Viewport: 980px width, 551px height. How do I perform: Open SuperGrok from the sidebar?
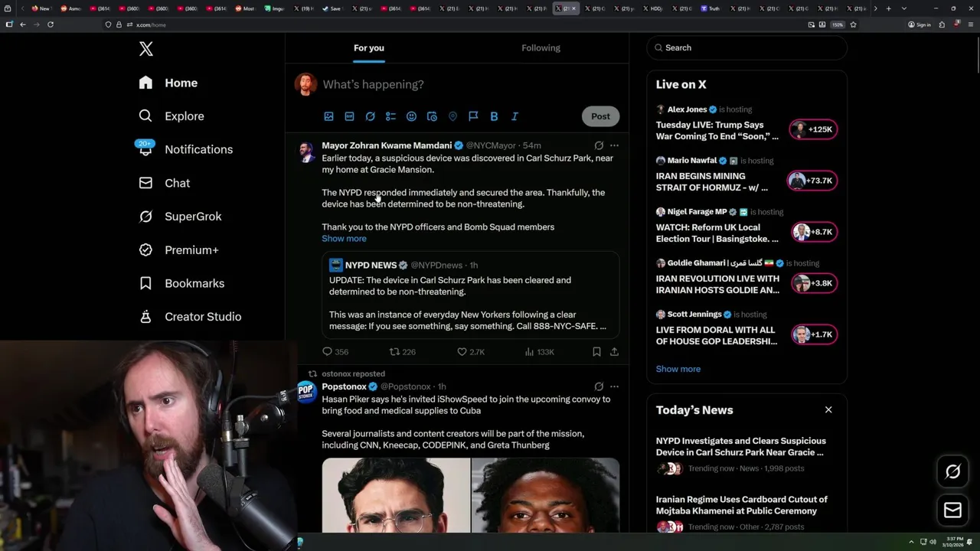pos(181,217)
